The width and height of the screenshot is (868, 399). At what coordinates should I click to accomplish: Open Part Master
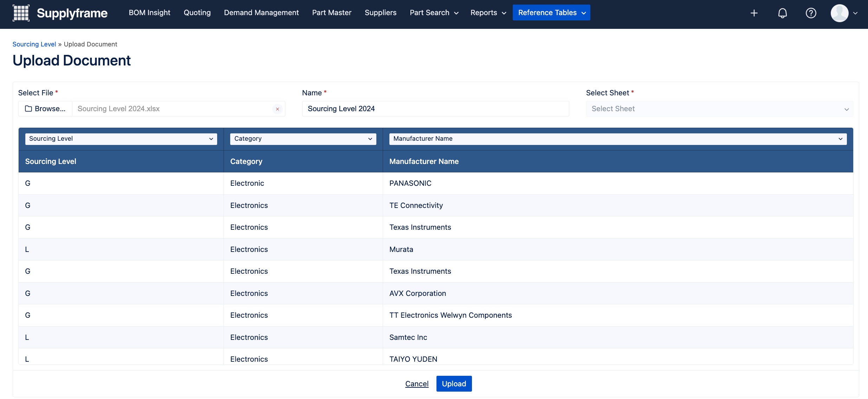click(x=332, y=13)
